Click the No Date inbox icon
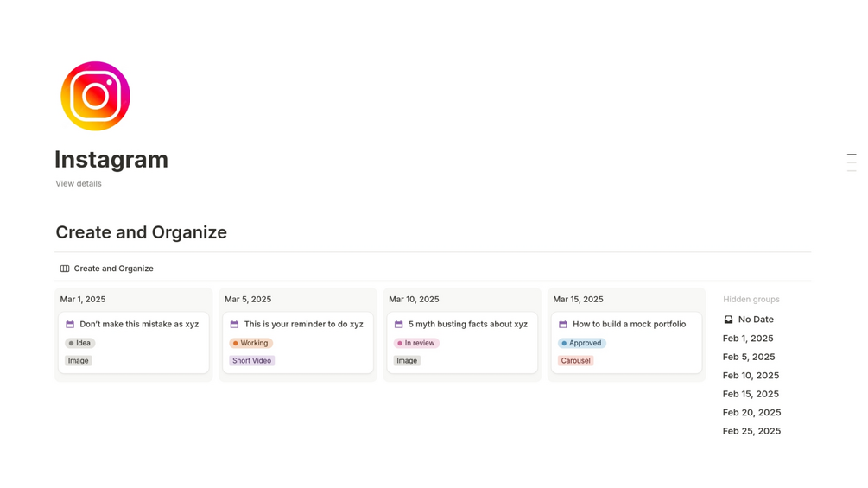This screenshot has height=488, width=868. (728, 320)
